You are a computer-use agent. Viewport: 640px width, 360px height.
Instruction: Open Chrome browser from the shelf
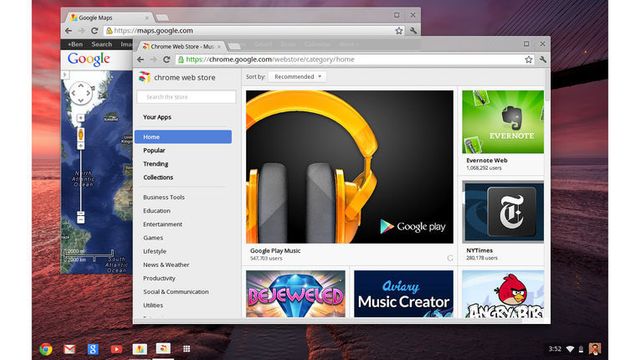click(46, 349)
